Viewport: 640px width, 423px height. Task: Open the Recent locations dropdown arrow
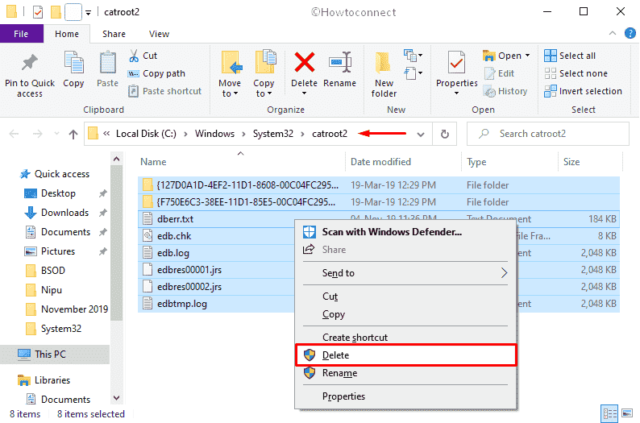(x=56, y=134)
